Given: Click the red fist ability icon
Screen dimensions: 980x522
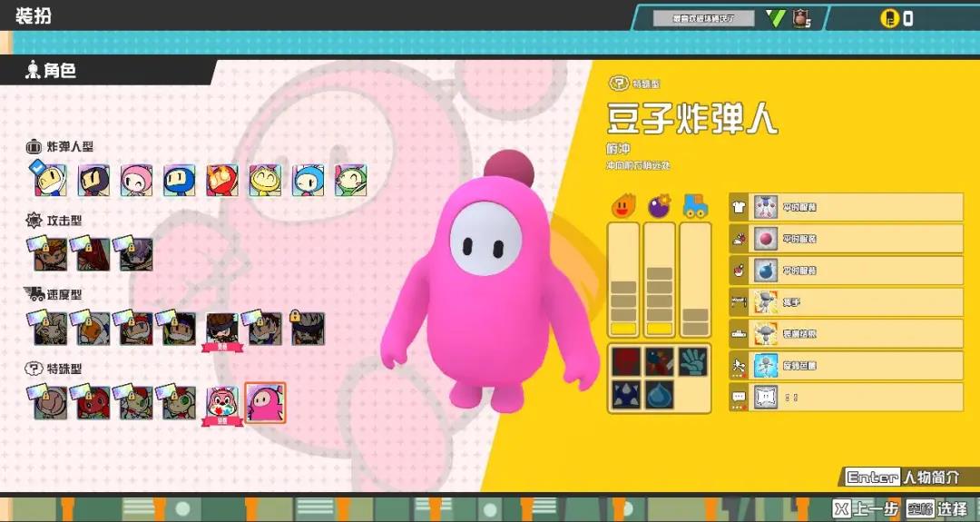Looking at the screenshot, I should point(625,362).
